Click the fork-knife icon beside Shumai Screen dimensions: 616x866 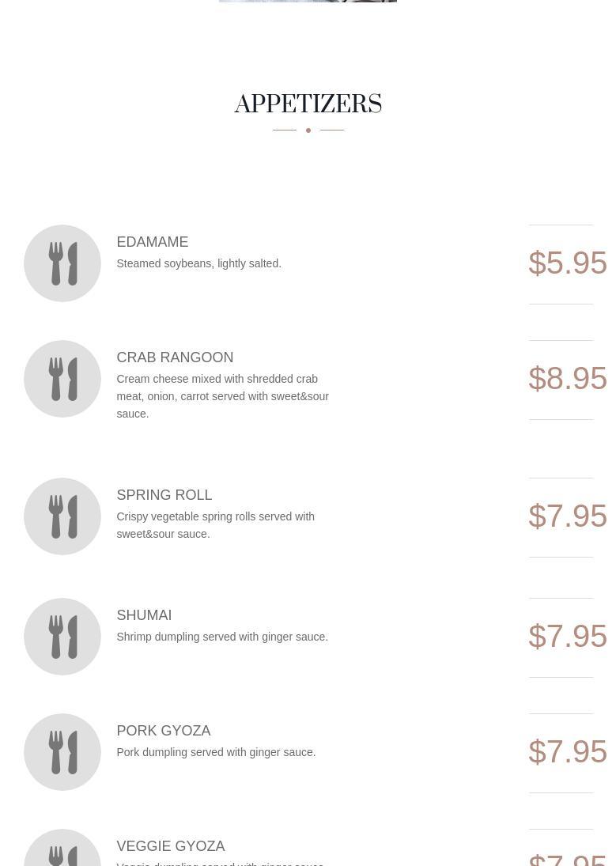click(x=62, y=637)
